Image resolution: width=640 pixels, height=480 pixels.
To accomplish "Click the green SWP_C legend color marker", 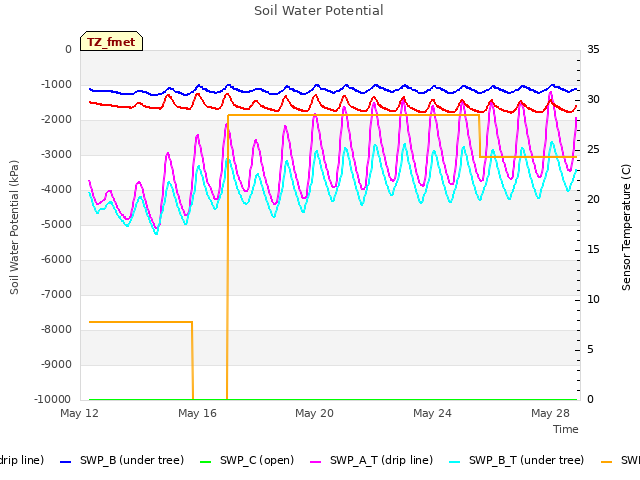I will tap(205, 462).
